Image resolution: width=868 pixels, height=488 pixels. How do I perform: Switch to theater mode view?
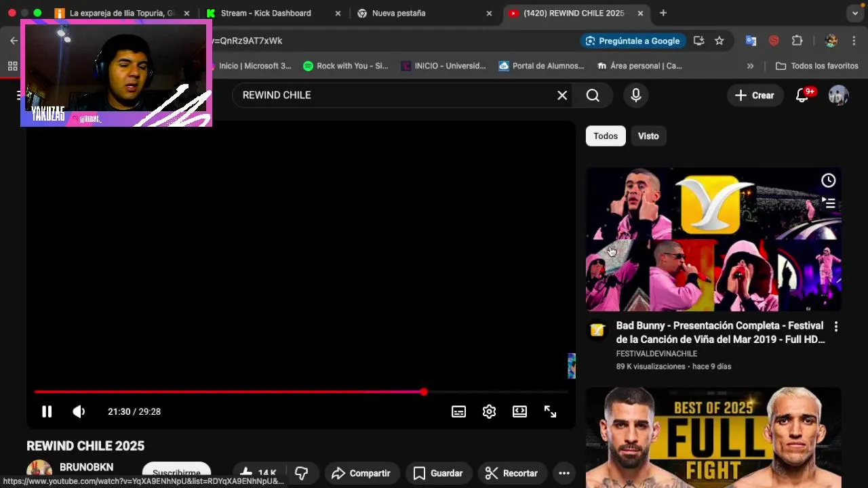coord(519,411)
